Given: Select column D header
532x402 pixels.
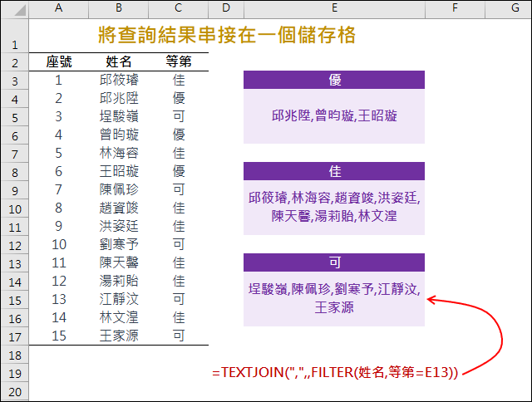Looking at the screenshot, I should pyautogui.click(x=226, y=9).
